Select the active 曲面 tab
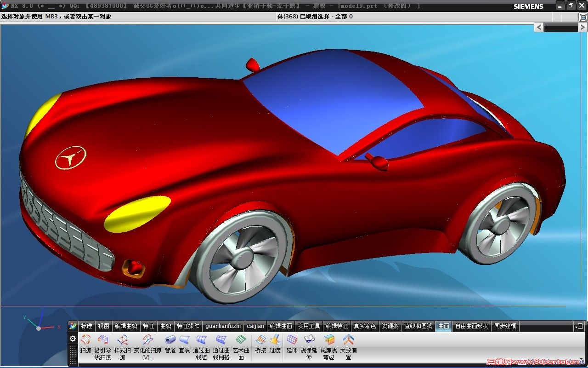Viewport: 588px width, 368px height. click(x=444, y=326)
